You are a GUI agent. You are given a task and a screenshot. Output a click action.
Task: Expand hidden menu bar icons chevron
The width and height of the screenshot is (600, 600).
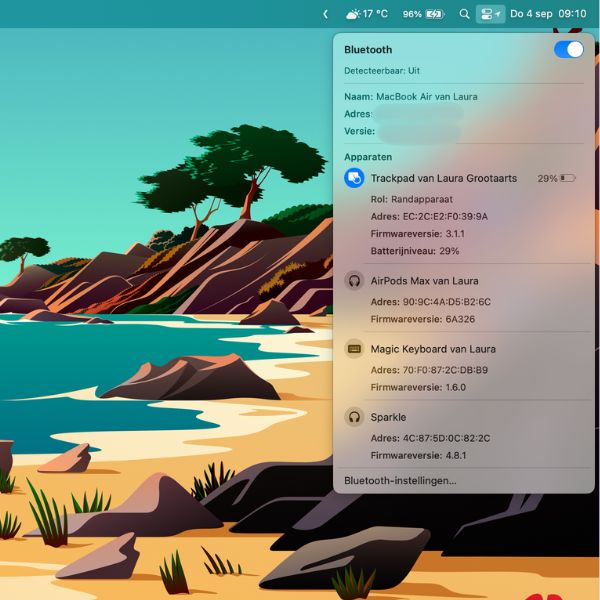[325, 15]
